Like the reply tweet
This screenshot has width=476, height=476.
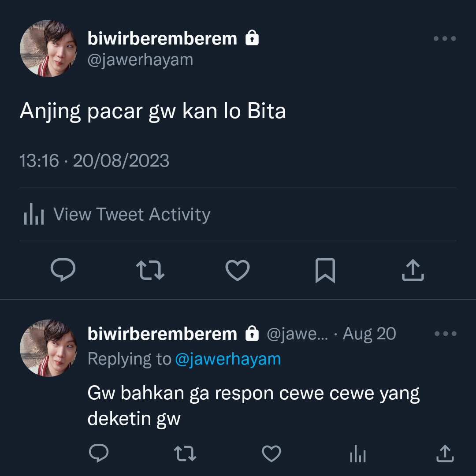click(x=271, y=454)
